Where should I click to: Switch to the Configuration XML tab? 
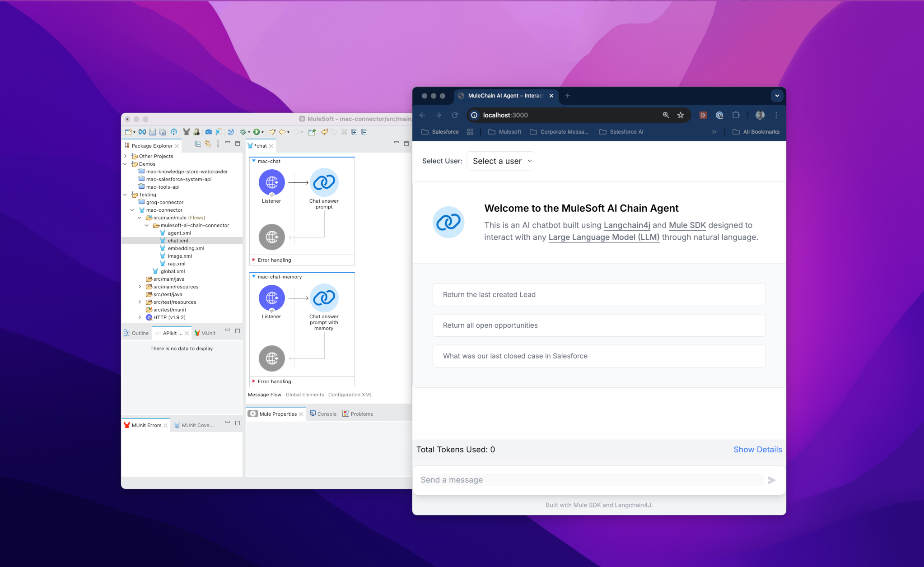coord(350,395)
